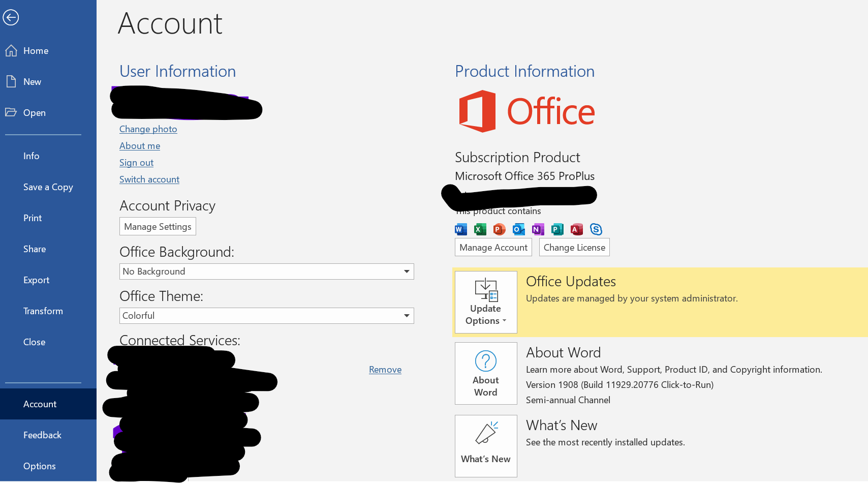Click the Change photo link
The image size is (868, 483).
148,129
